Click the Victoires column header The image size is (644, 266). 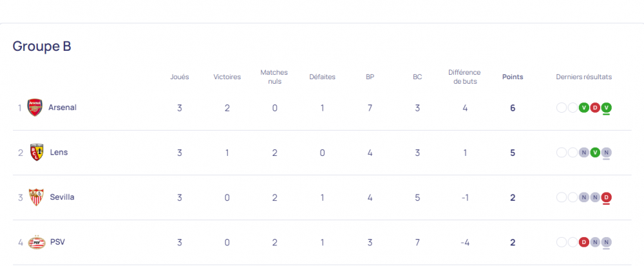tap(227, 77)
